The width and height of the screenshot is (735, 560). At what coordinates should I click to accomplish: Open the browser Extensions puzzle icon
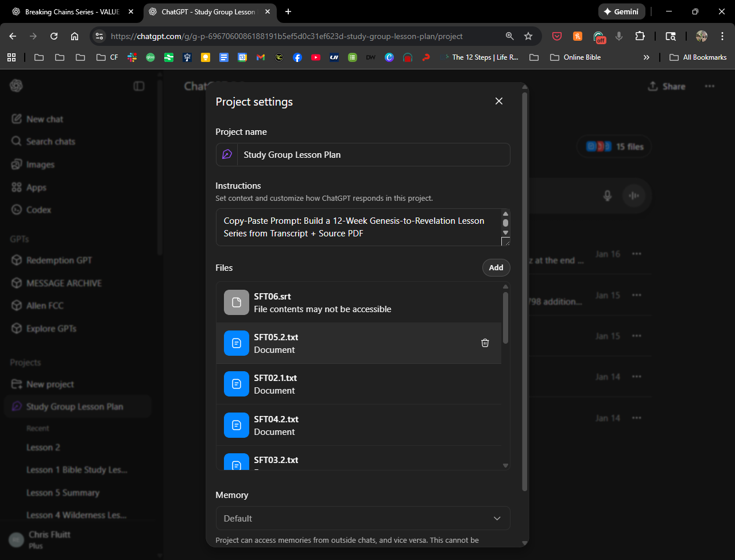pyautogui.click(x=640, y=36)
